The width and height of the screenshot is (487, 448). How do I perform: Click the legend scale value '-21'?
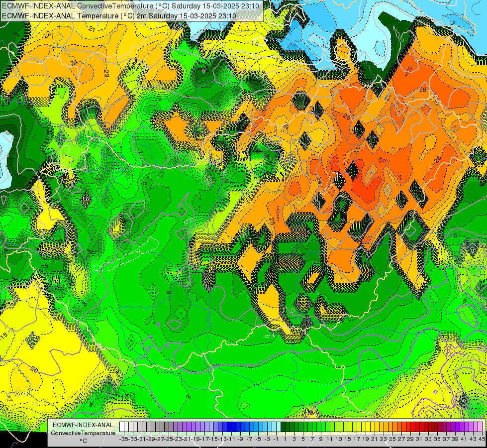187,439
